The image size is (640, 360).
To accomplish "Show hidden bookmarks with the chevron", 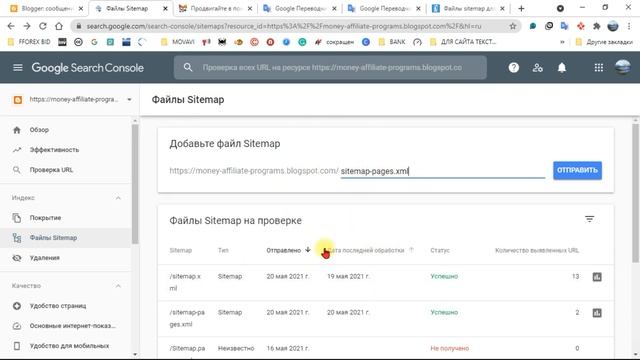I will (562, 42).
